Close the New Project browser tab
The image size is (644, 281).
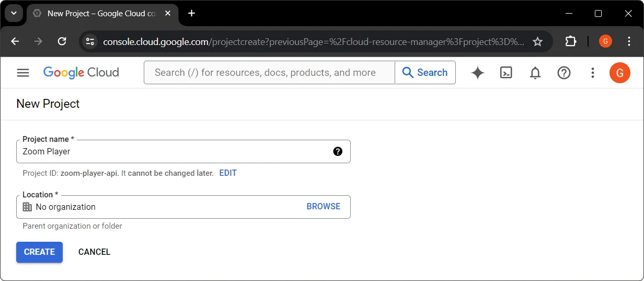(x=167, y=14)
